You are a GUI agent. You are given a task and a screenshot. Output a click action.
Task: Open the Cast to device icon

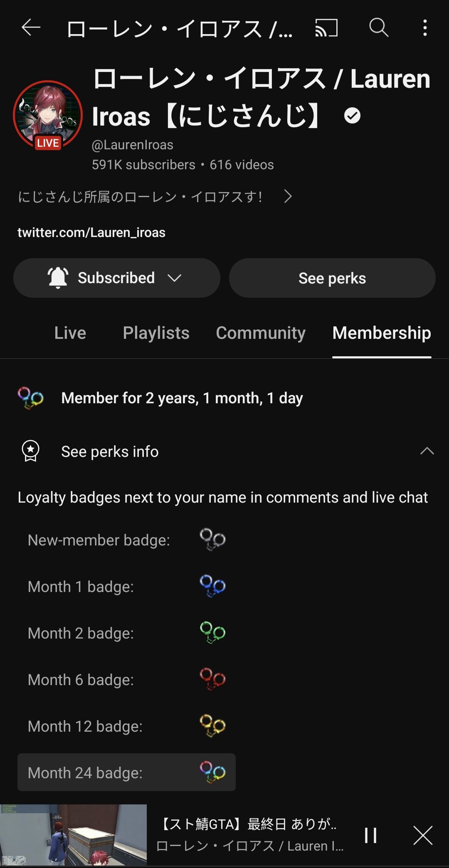coord(326,28)
